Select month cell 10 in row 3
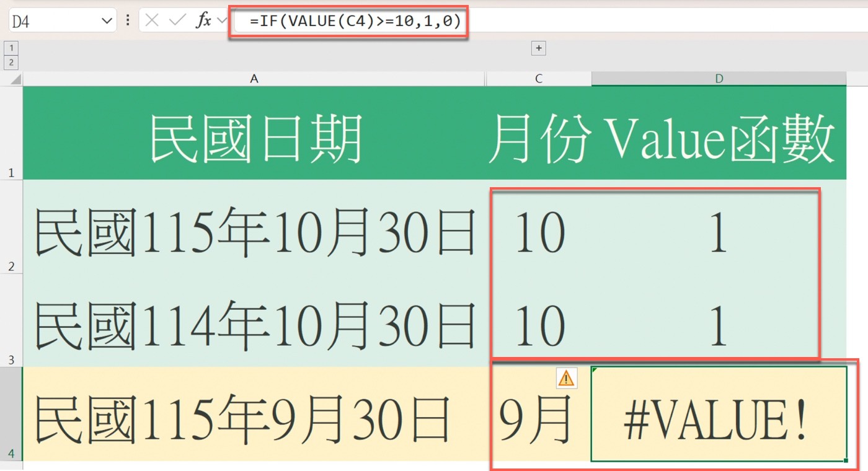The image size is (868, 471). coord(539,320)
